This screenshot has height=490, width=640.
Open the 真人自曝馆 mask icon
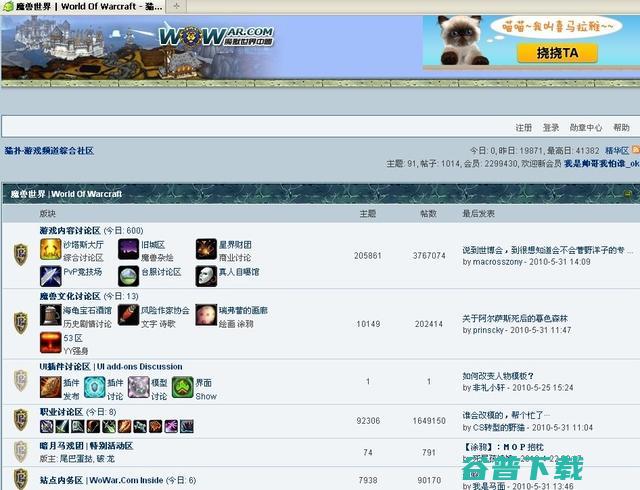[x=206, y=276]
